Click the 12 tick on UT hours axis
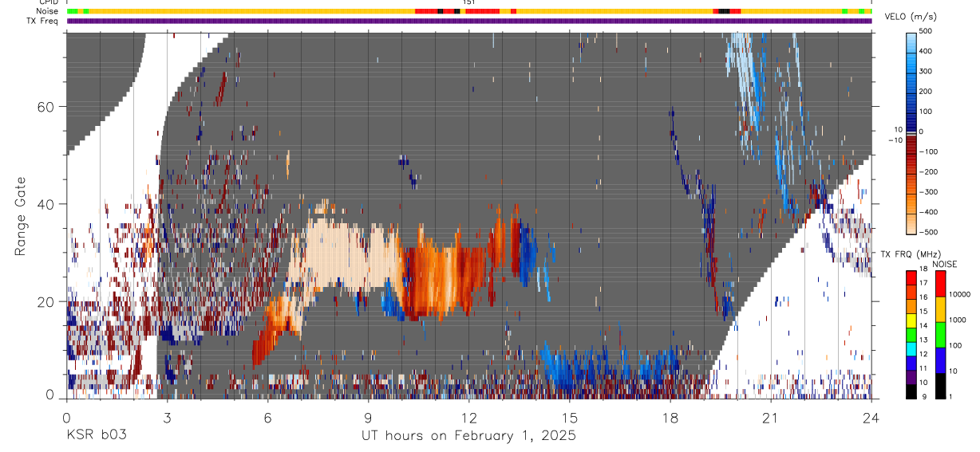Screen dimensions: 980x452 (468, 417)
